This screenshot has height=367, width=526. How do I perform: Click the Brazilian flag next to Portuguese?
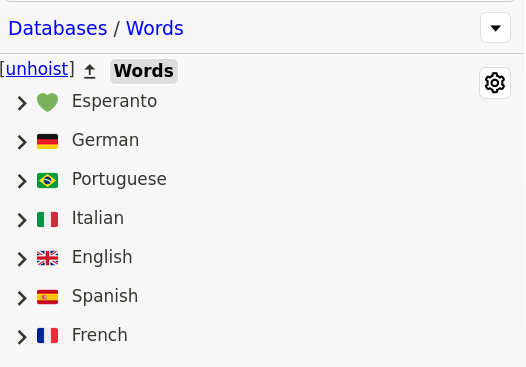point(47,180)
